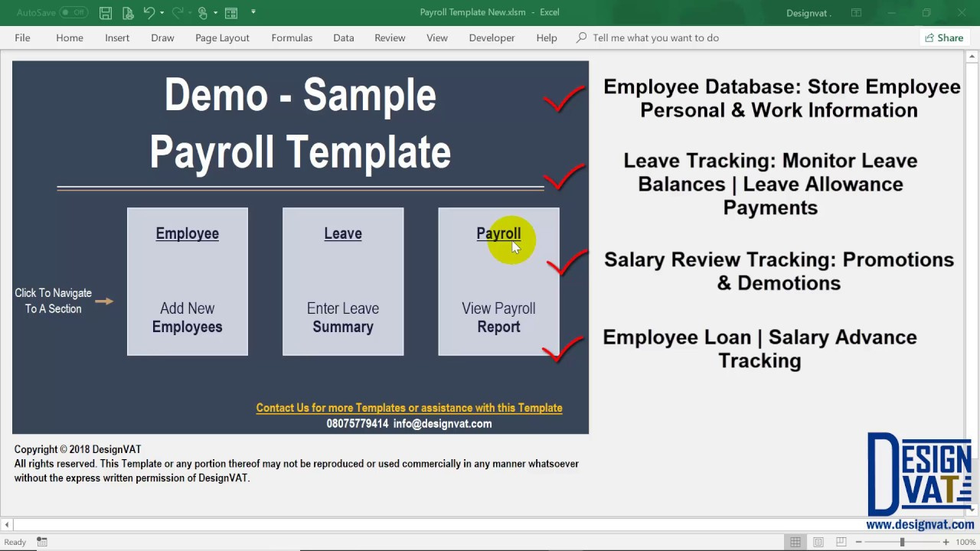Click the Contact Us template link
This screenshot has width=980, height=551.
point(409,407)
